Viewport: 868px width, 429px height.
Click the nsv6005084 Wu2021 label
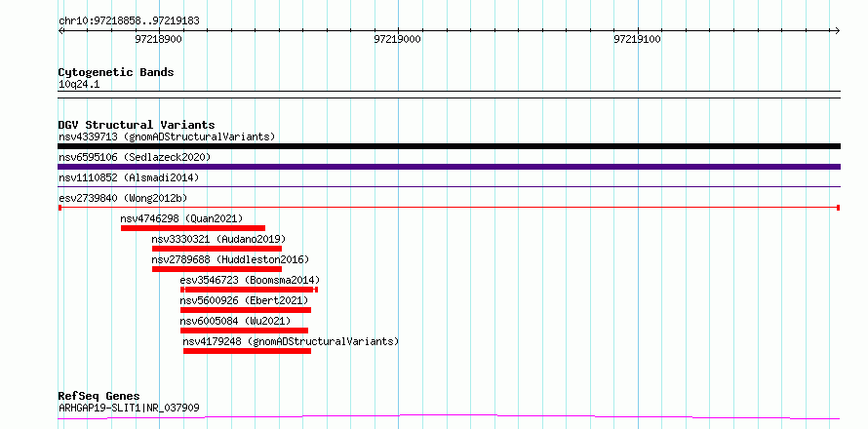click(235, 321)
